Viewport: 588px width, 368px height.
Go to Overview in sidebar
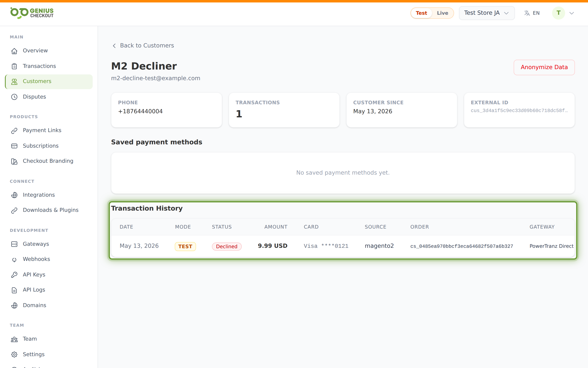(x=49, y=51)
